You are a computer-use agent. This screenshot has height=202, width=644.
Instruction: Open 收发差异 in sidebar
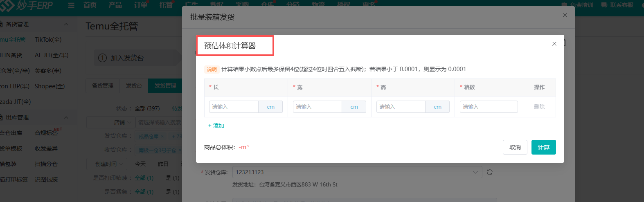[x=46, y=148]
